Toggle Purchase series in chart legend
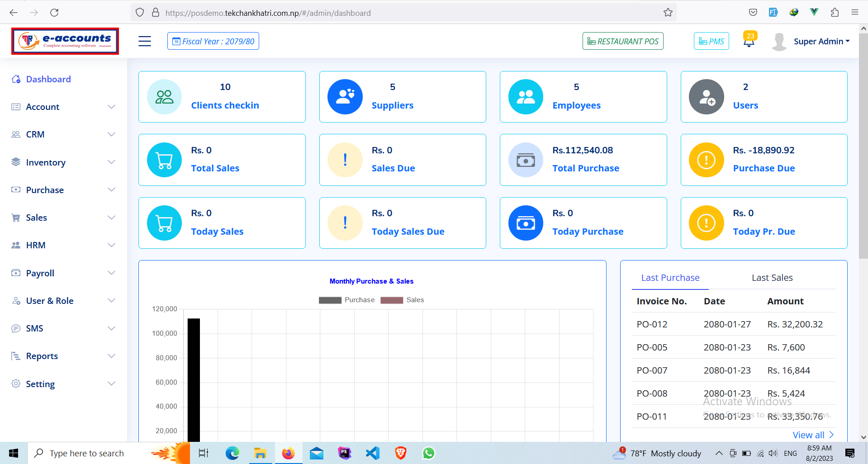Image resolution: width=868 pixels, height=464 pixels. [x=347, y=300]
